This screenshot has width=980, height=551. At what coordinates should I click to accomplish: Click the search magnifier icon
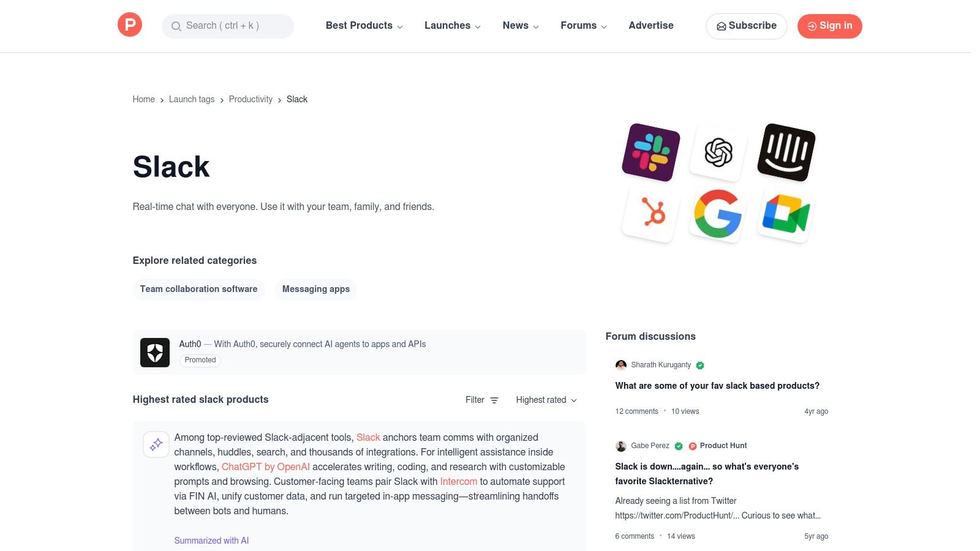click(x=176, y=26)
